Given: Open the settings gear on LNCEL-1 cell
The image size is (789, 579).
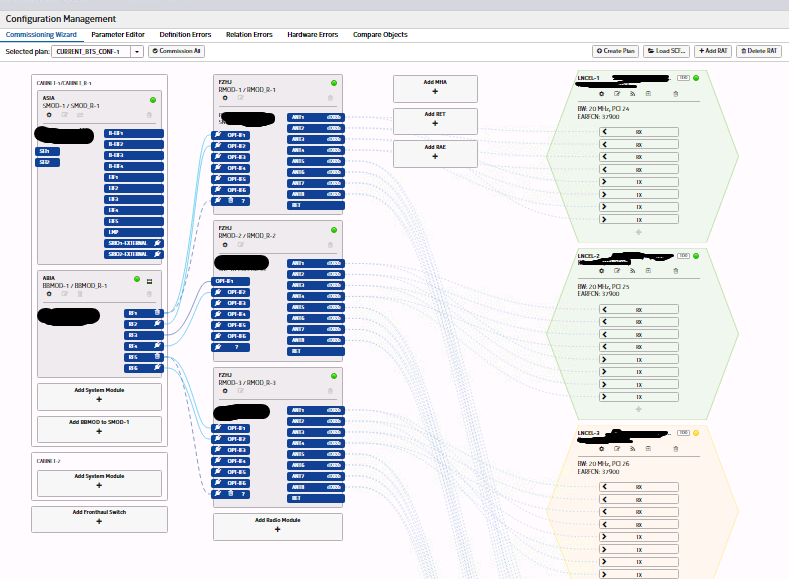Looking at the screenshot, I should pyautogui.click(x=601, y=94).
